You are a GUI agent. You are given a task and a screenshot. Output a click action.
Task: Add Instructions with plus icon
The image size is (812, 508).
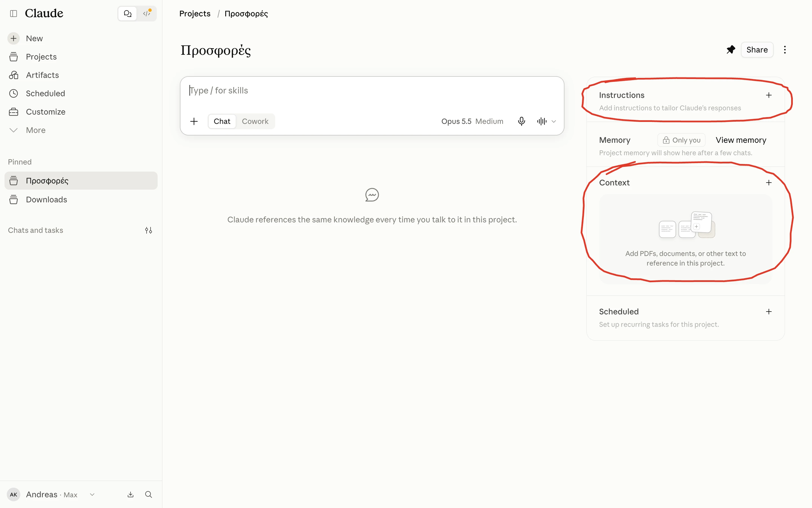coord(769,95)
